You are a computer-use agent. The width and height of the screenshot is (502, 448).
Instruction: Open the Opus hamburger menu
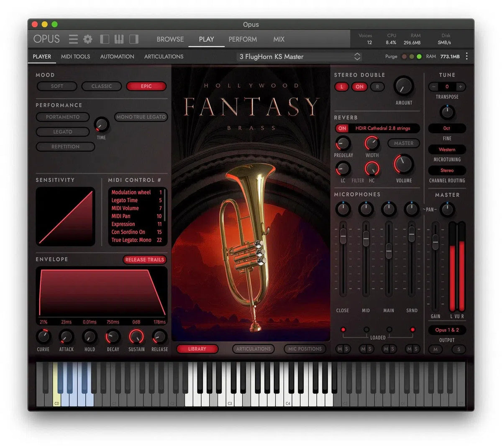click(x=73, y=39)
